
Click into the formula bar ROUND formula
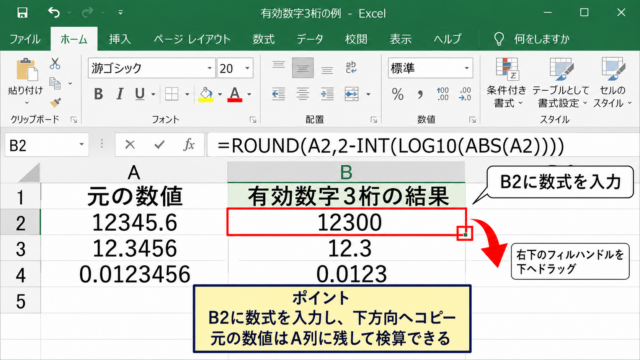coord(423,145)
